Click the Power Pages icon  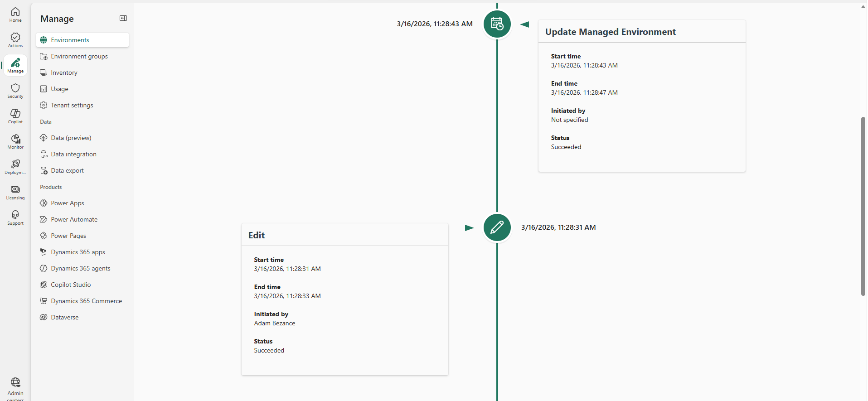tap(44, 236)
